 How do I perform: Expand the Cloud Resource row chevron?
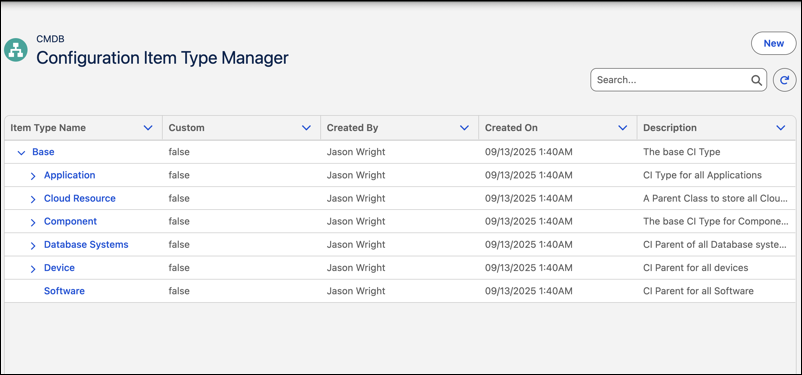[33, 199]
